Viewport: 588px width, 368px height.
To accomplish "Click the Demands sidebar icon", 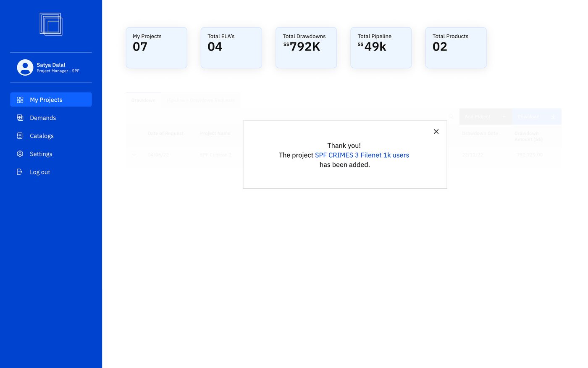I will click(x=20, y=118).
